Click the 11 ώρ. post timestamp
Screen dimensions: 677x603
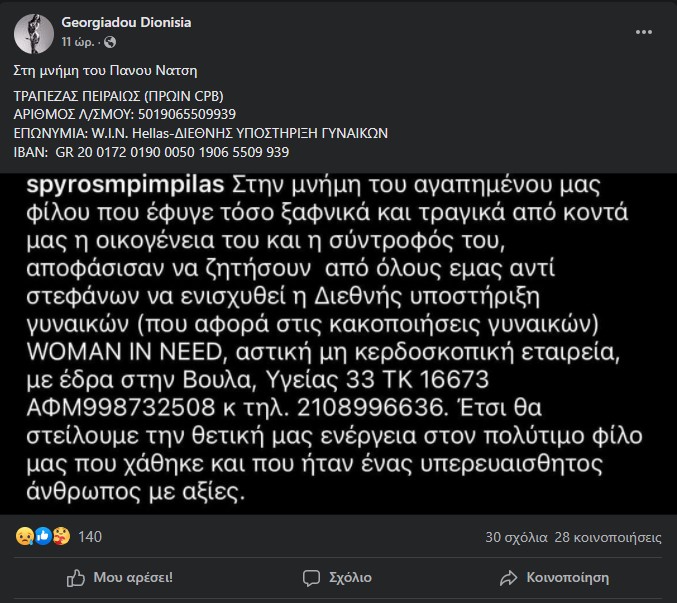coord(78,42)
